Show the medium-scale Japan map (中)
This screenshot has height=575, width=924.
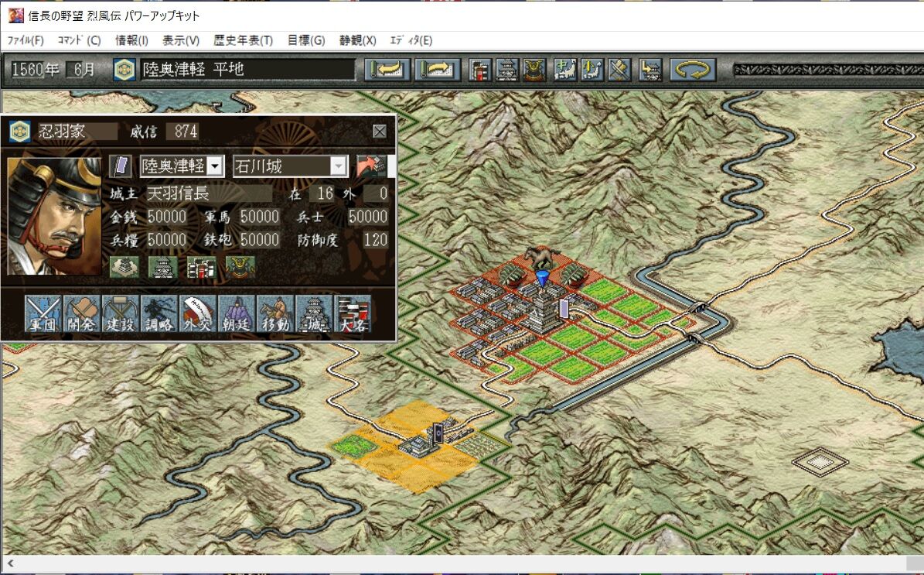pyautogui.click(x=564, y=70)
